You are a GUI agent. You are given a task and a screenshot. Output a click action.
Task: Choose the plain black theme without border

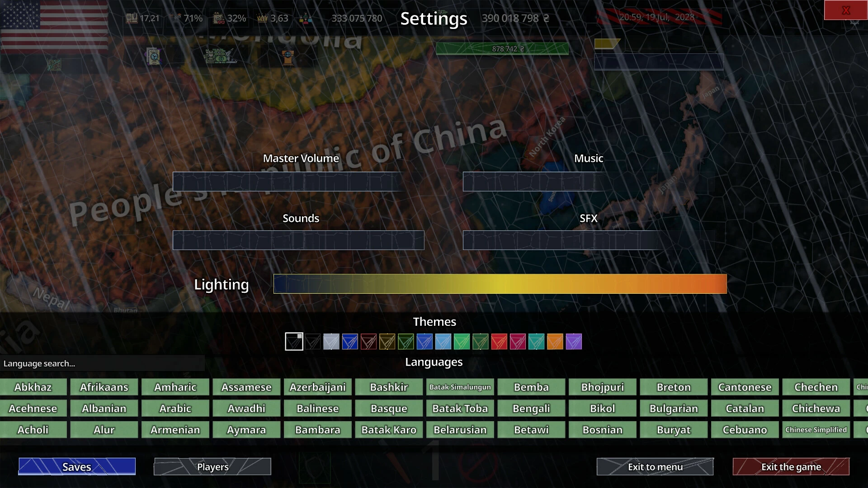(x=312, y=342)
